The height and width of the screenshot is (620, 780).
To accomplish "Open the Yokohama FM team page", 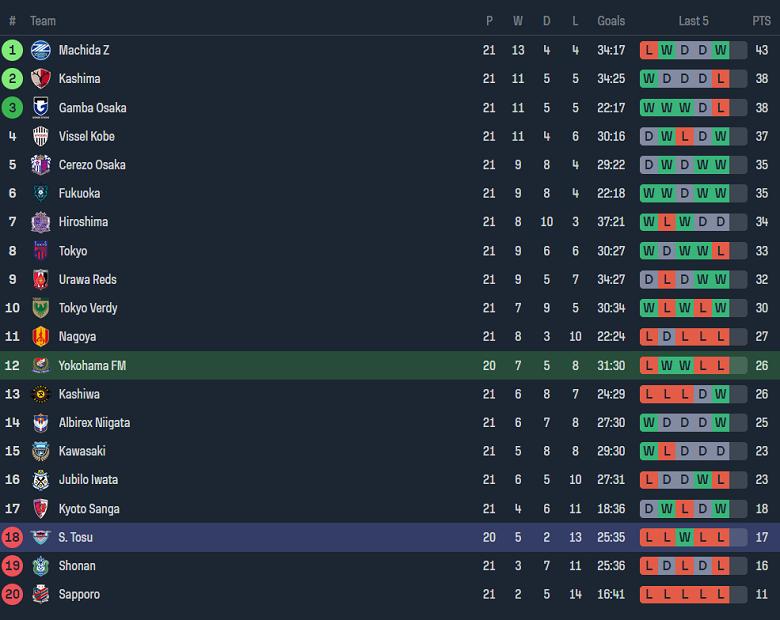I will (92, 366).
